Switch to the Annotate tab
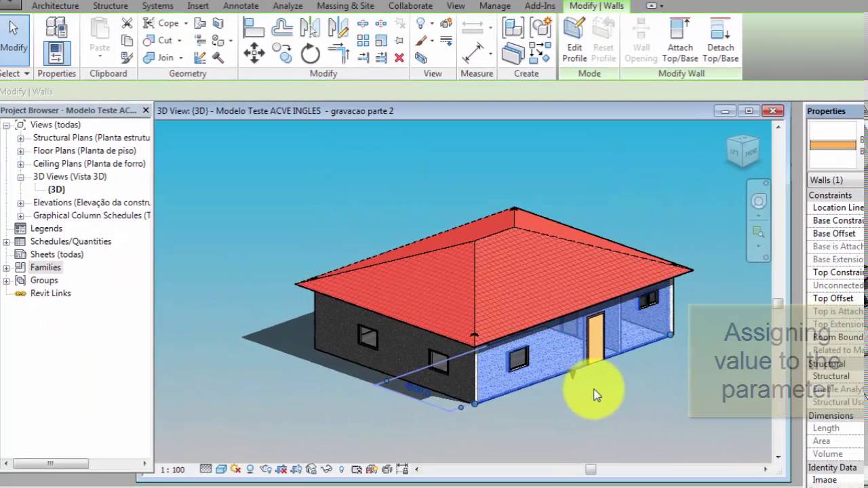The height and width of the screenshot is (488, 868). [241, 5]
